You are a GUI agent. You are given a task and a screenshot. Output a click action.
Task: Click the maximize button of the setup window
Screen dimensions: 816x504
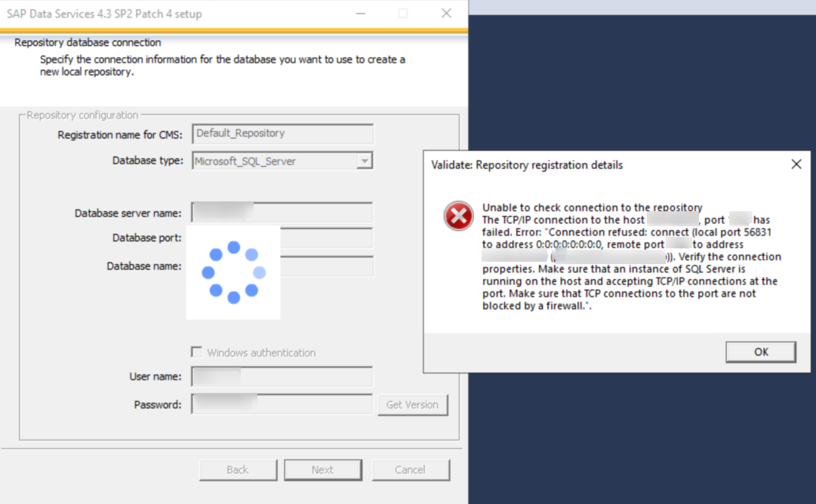click(403, 14)
